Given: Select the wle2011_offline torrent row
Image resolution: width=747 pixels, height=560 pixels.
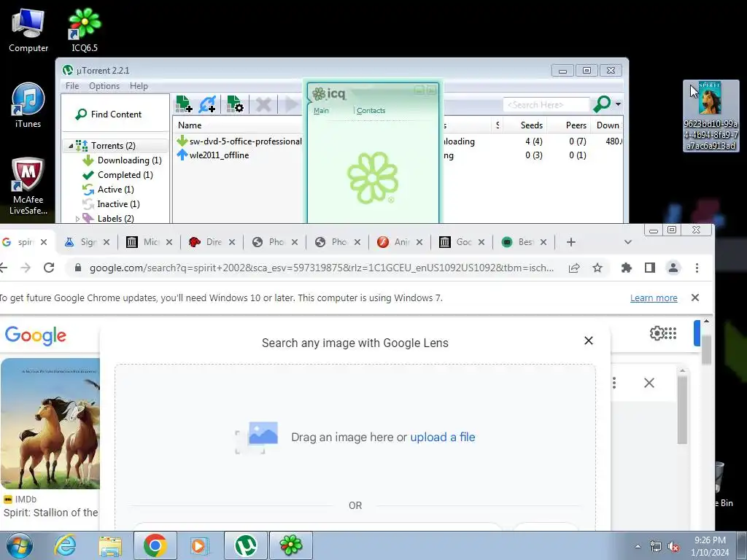Looking at the screenshot, I should [x=213, y=155].
